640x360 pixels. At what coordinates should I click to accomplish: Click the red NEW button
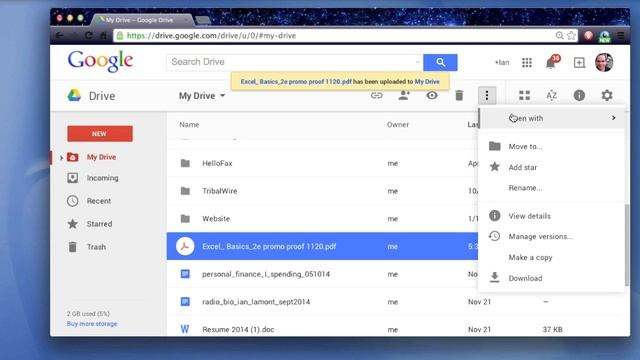coord(100,134)
